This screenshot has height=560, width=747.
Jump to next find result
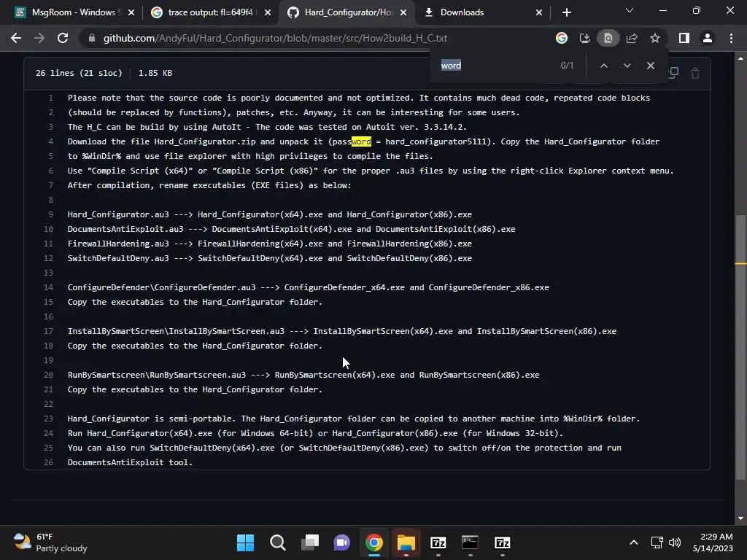click(x=627, y=66)
